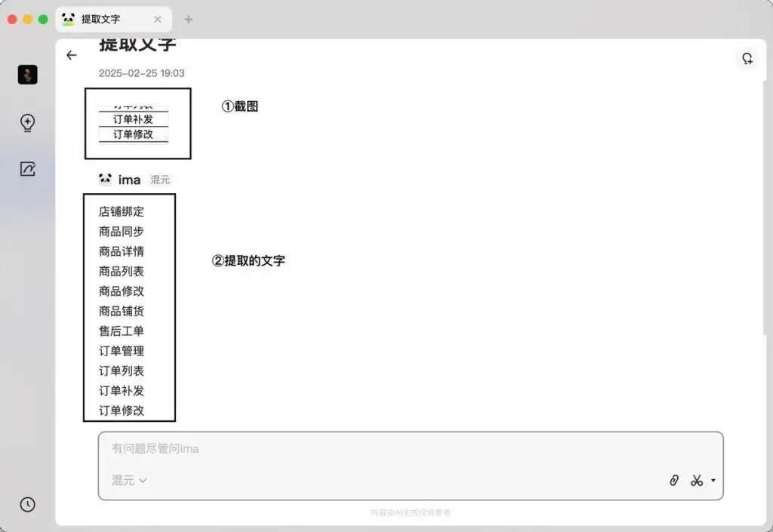773x532 pixels.
Task: Open a new tab with the plus button
Action: [188, 19]
